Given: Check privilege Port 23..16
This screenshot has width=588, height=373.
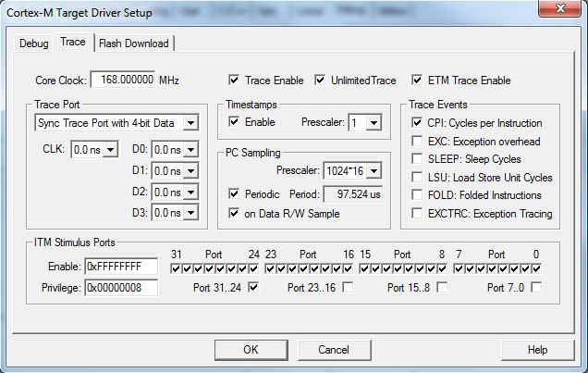Looking at the screenshot, I should pos(348,288).
